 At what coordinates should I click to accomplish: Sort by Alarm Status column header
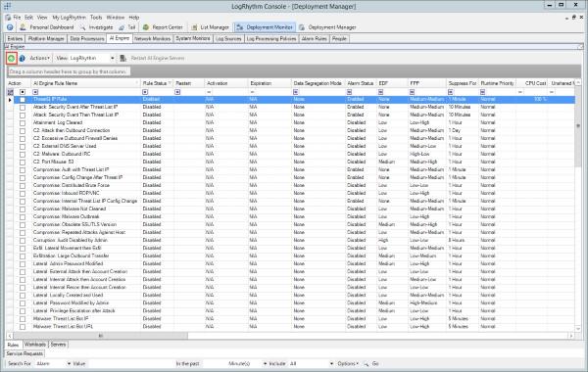pos(361,83)
